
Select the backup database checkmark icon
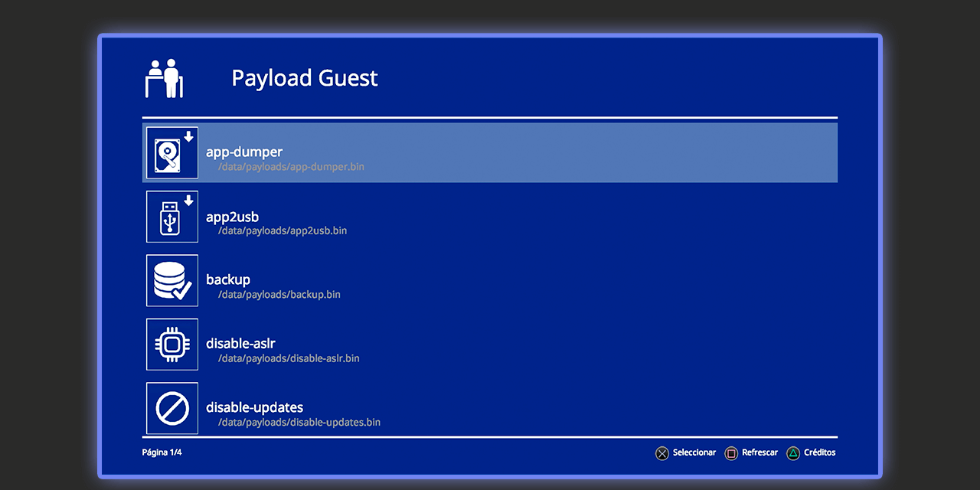[x=172, y=280]
